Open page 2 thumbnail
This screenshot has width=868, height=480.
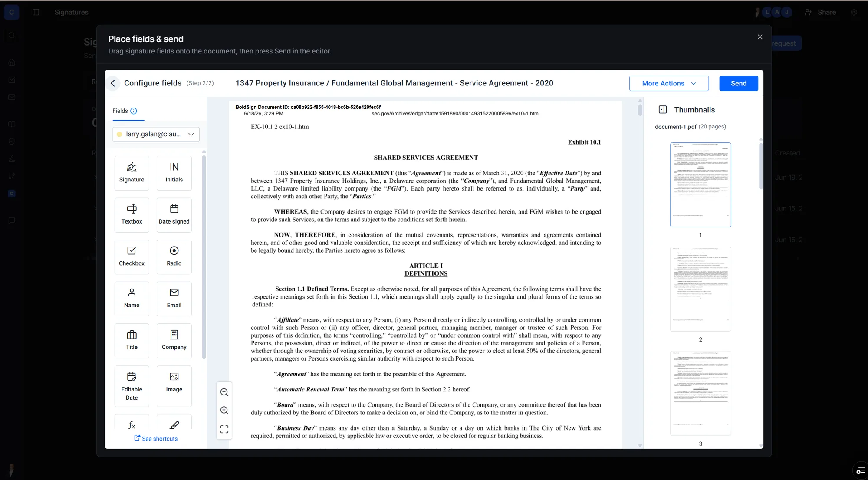[x=700, y=289]
